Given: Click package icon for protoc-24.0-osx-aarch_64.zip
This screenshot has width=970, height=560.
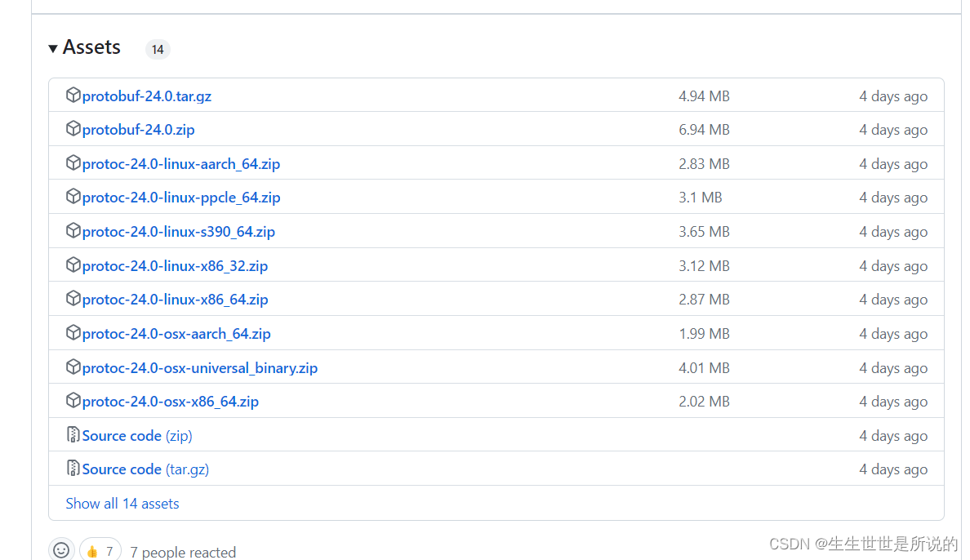Looking at the screenshot, I should pos(73,332).
